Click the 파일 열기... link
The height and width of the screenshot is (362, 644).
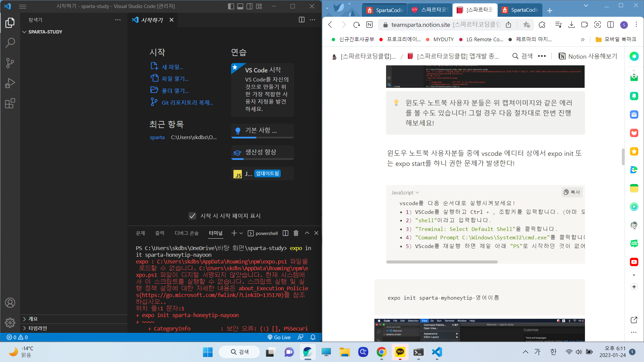(x=175, y=79)
